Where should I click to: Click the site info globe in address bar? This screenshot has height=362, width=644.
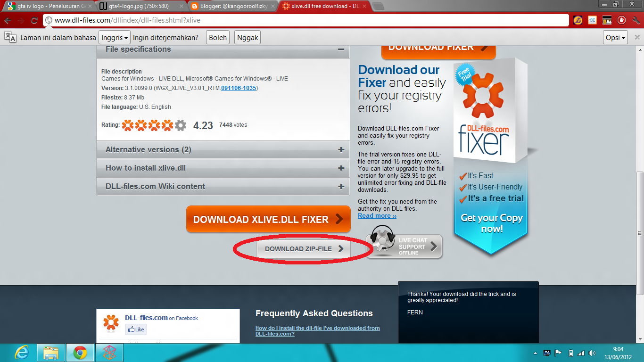click(49, 20)
